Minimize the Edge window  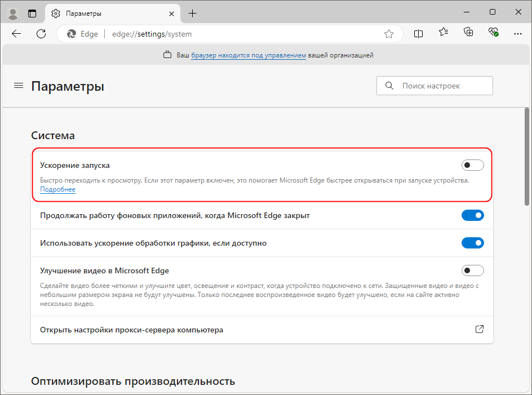[467, 12]
